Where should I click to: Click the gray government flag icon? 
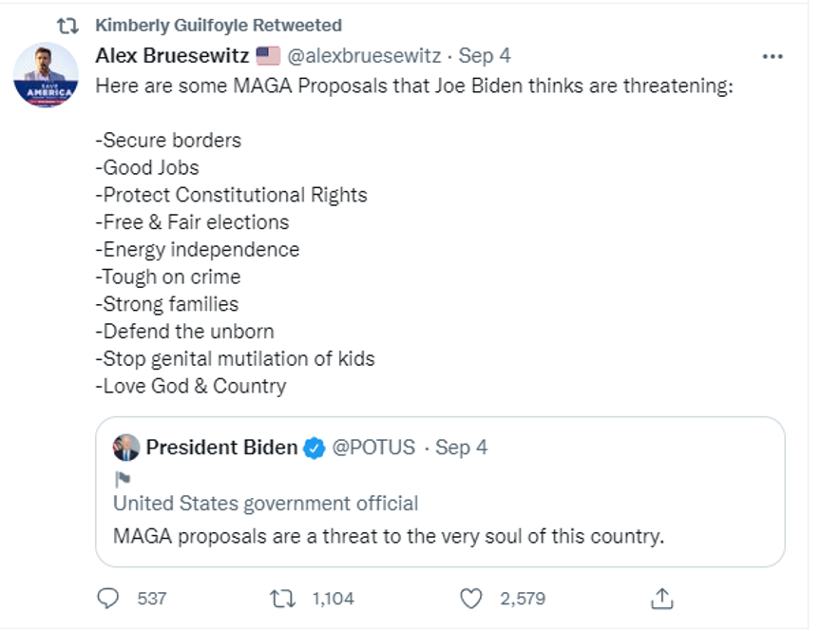tap(123, 478)
